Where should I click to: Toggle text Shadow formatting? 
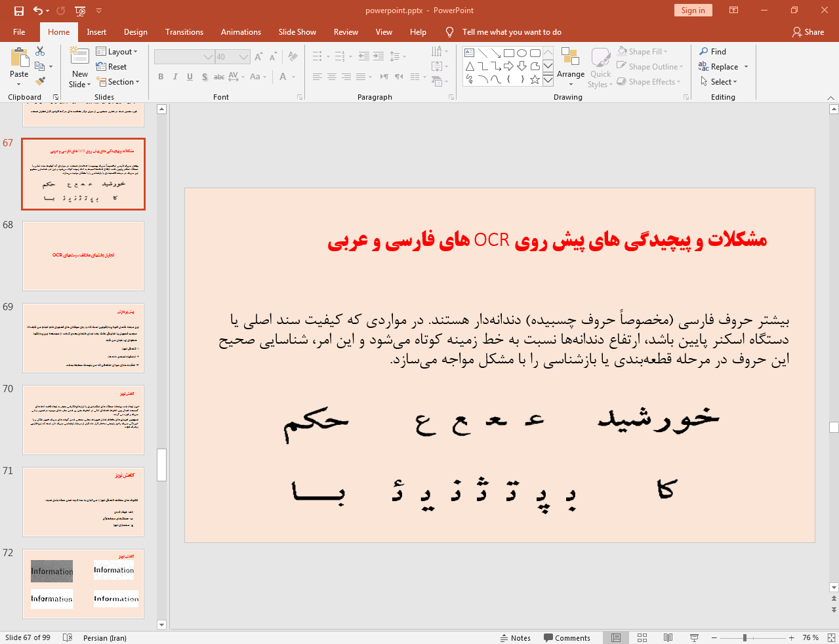click(205, 77)
